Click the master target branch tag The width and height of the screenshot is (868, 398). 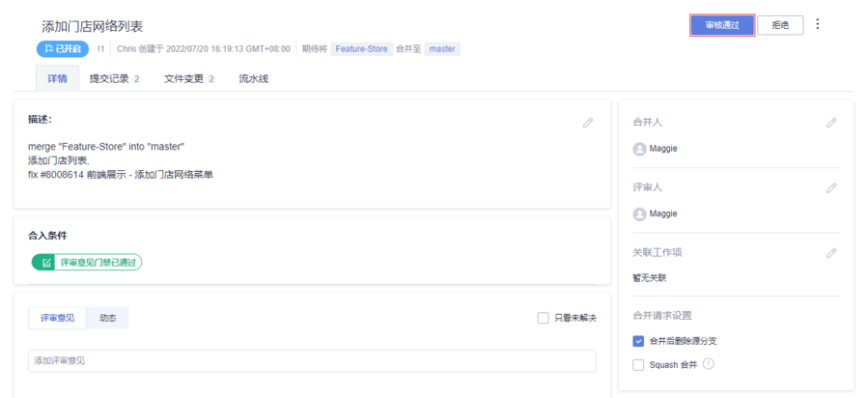click(x=442, y=48)
